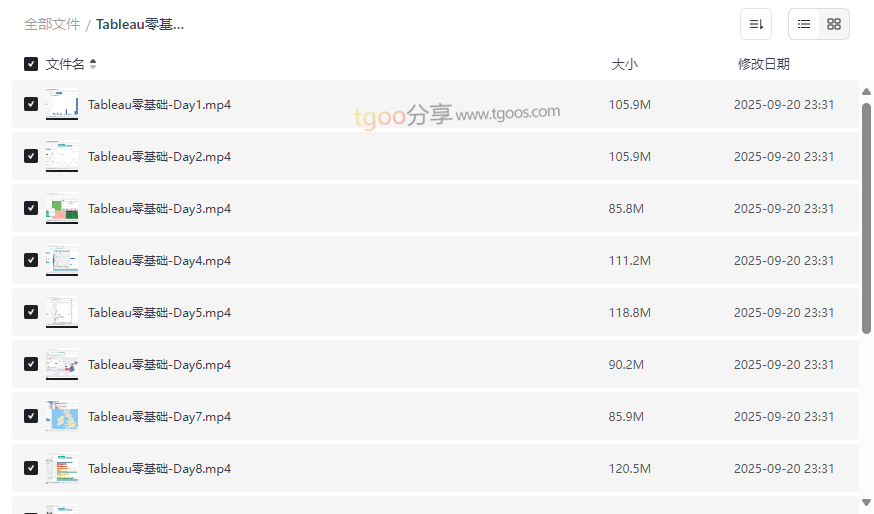Uncheck the Tableau零基础-Day1.mp4 checkbox

31,104
